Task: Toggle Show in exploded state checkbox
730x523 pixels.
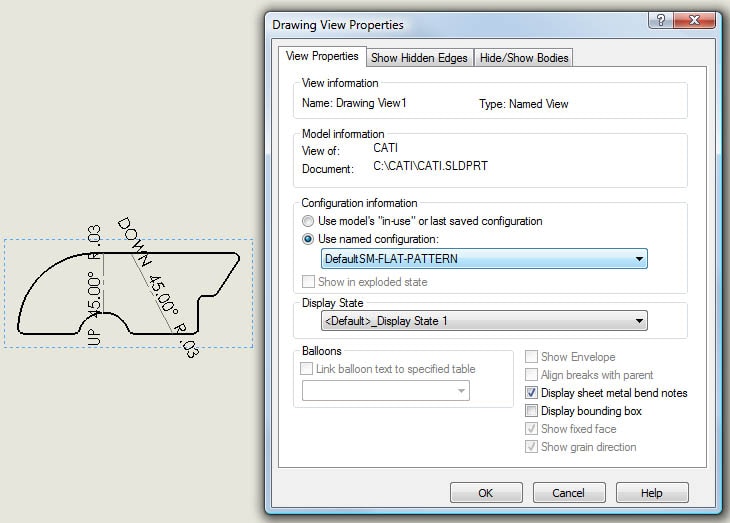Action: (x=308, y=282)
